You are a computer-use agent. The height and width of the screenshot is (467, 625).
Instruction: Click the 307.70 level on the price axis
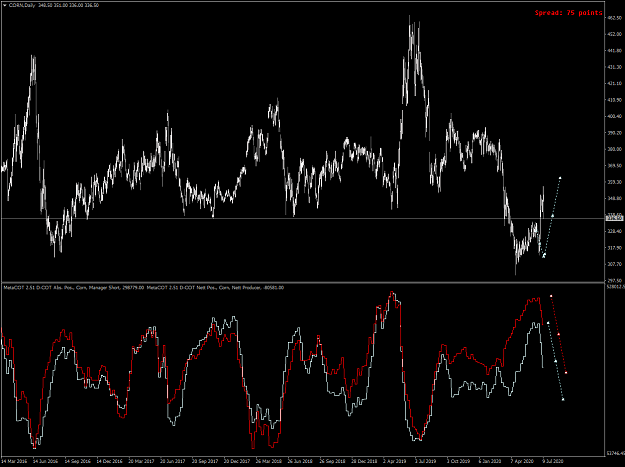(x=614, y=264)
